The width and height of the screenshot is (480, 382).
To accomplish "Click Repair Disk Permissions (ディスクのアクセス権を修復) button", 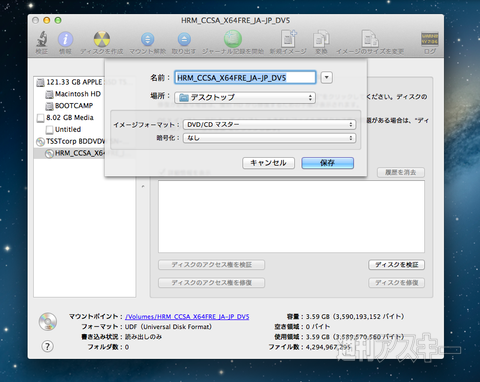I will tap(211, 283).
